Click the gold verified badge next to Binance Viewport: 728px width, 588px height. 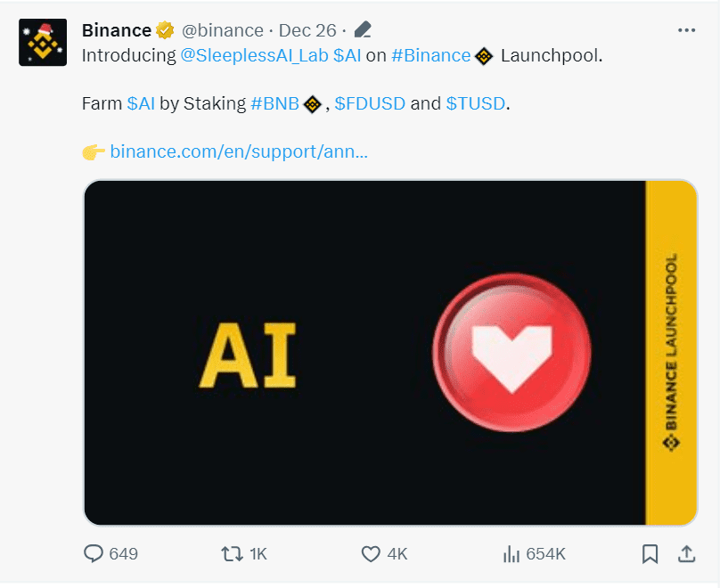pyautogui.click(x=164, y=29)
